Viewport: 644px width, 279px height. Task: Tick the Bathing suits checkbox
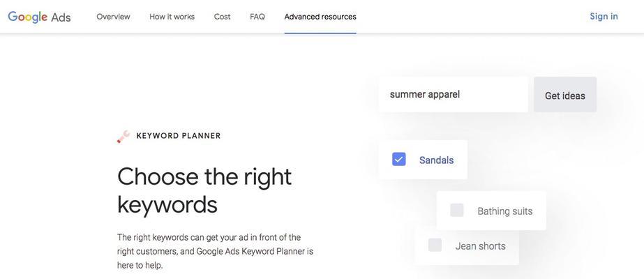point(457,210)
